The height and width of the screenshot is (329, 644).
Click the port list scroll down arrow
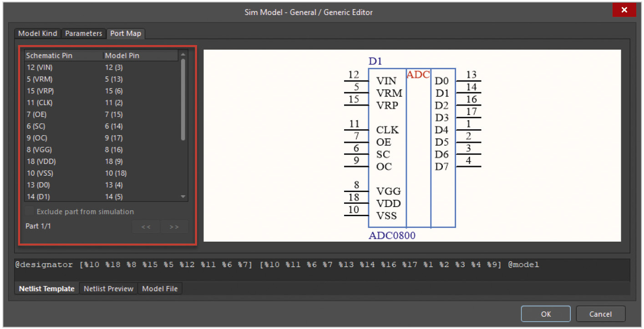click(x=183, y=197)
